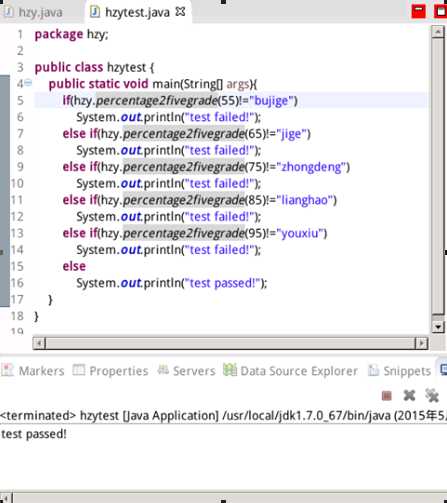Select the hzytest.java editor tab
447x503 pixels.
[x=137, y=12]
